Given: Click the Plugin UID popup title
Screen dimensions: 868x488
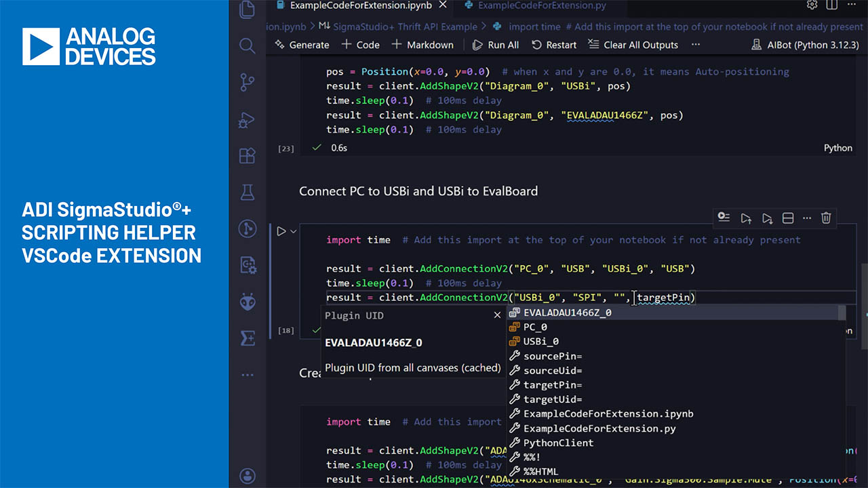Looking at the screenshot, I should point(354,315).
